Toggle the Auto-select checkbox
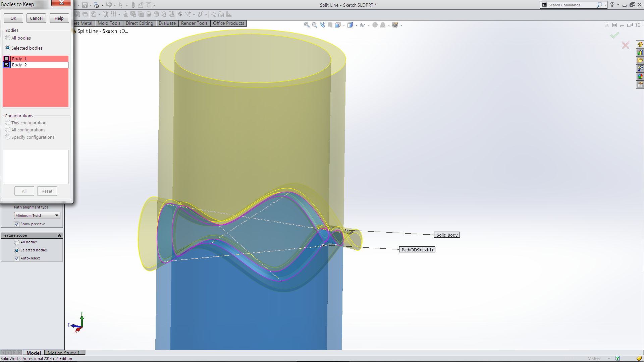The width and height of the screenshot is (644, 362). pos(17,258)
